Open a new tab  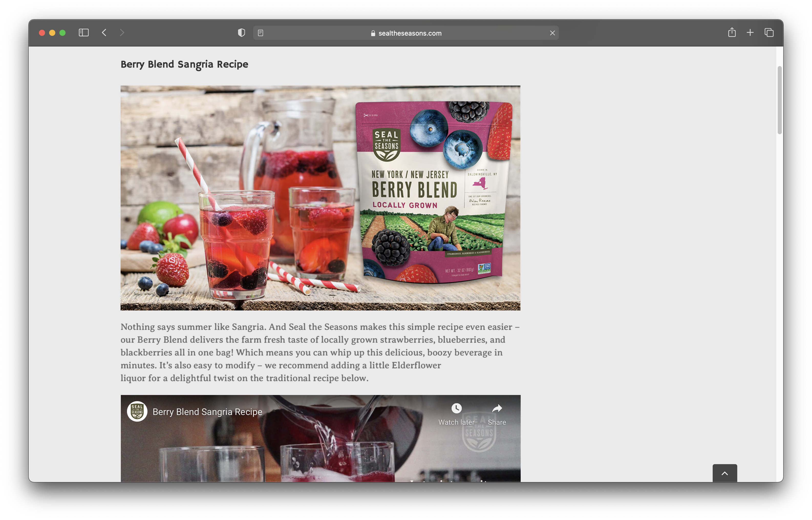tap(750, 33)
